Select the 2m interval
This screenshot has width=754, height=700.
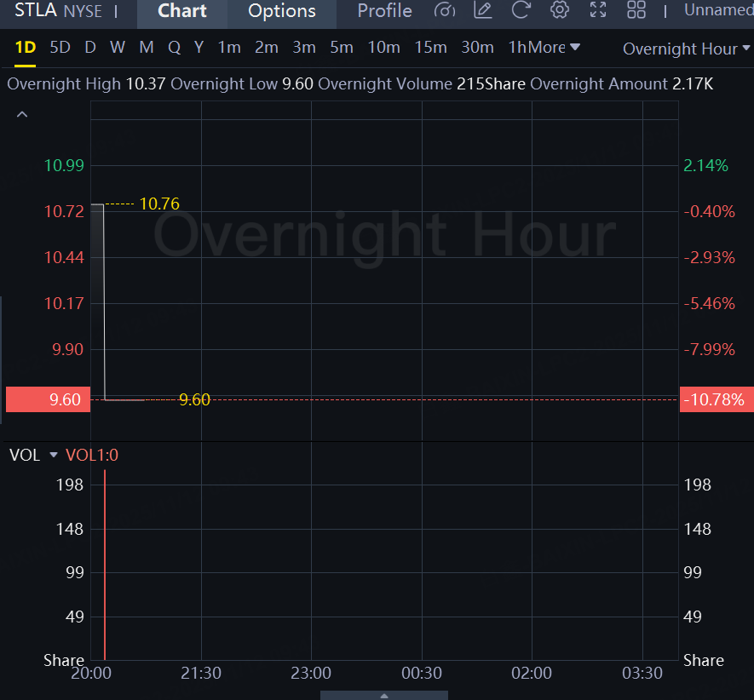266,47
